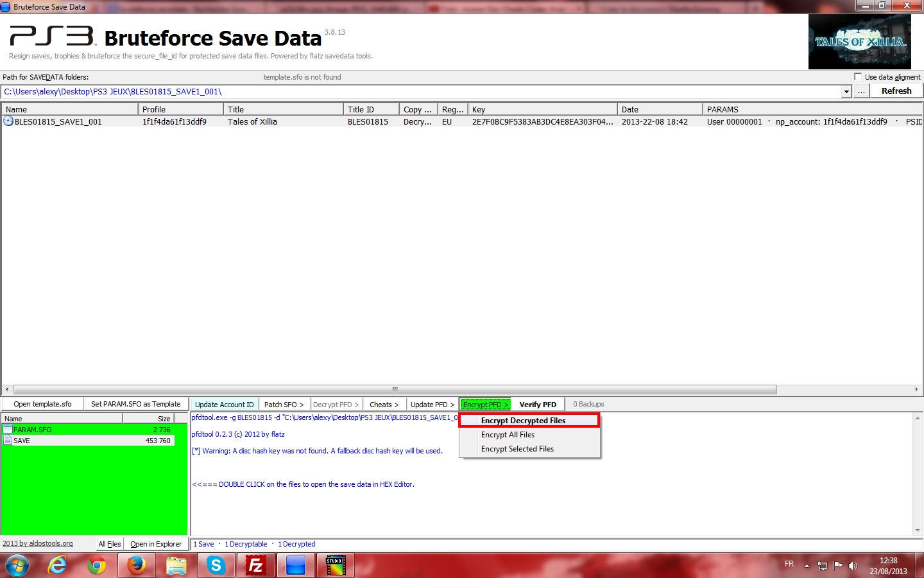Image resolution: width=924 pixels, height=578 pixels.
Task: Click into the SAVEDATA folder path field
Action: point(421,92)
